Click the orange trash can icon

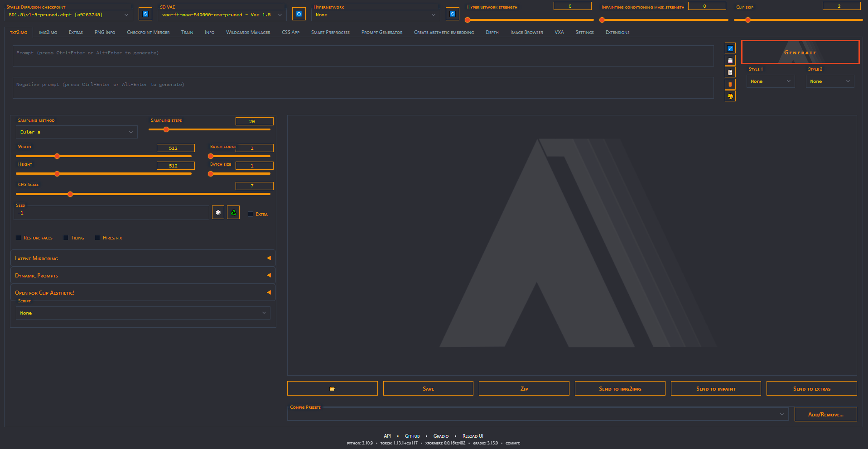730,84
